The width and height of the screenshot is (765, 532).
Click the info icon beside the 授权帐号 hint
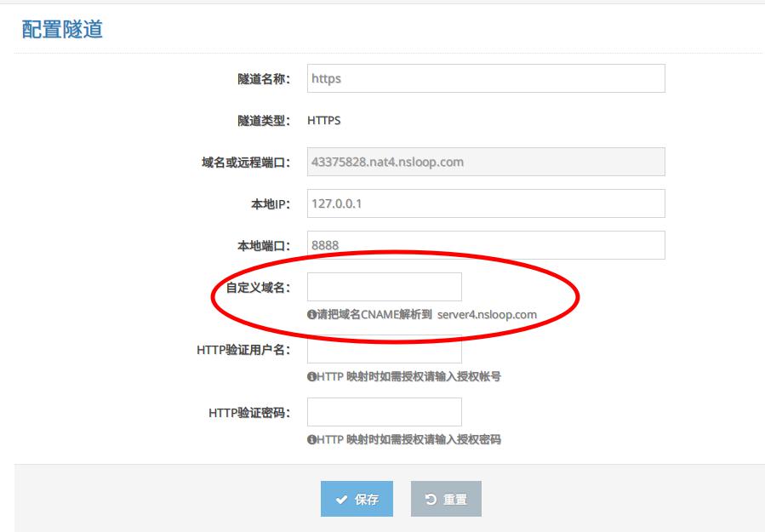pyautogui.click(x=311, y=376)
